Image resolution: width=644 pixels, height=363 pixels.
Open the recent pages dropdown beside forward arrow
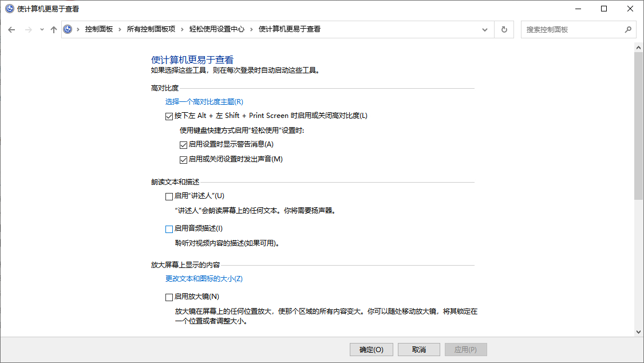click(x=41, y=29)
